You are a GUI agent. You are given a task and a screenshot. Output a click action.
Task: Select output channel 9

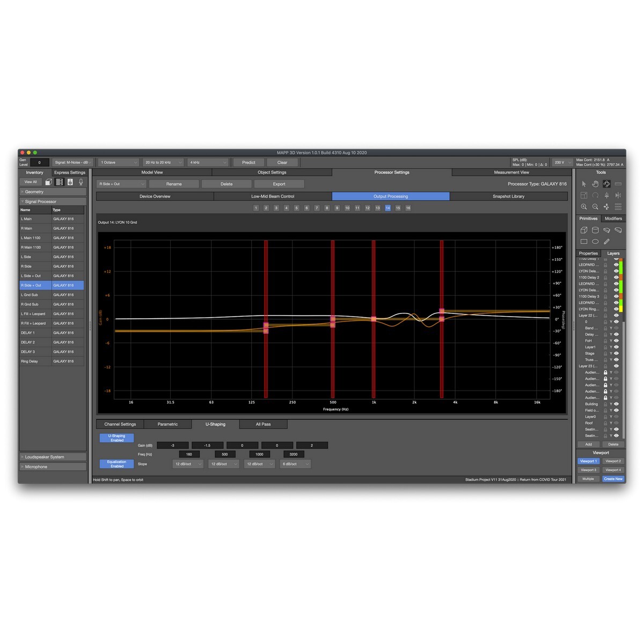click(x=337, y=208)
